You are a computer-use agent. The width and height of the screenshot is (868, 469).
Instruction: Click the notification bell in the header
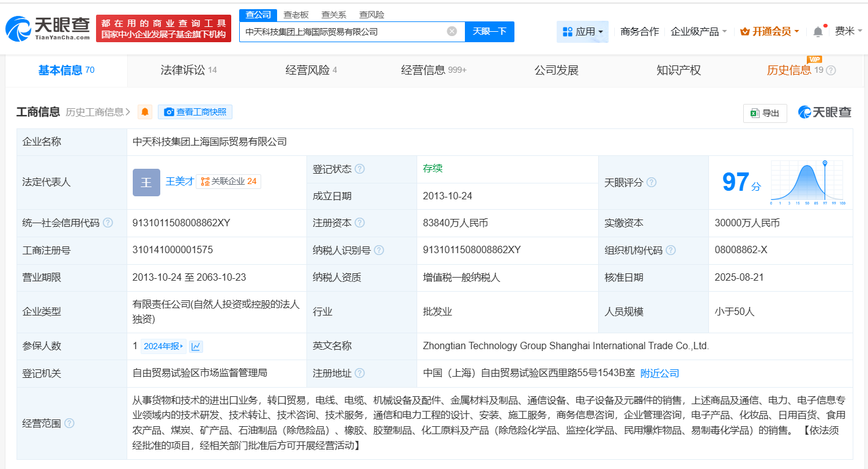[818, 31]
